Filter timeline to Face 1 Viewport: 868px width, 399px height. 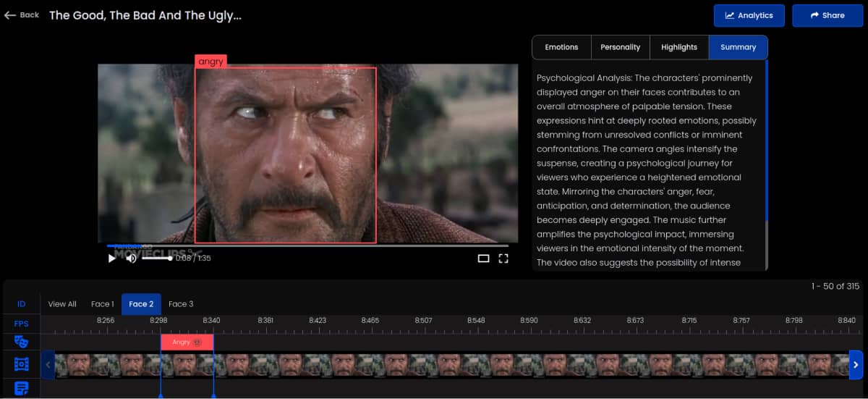[102, 304]
